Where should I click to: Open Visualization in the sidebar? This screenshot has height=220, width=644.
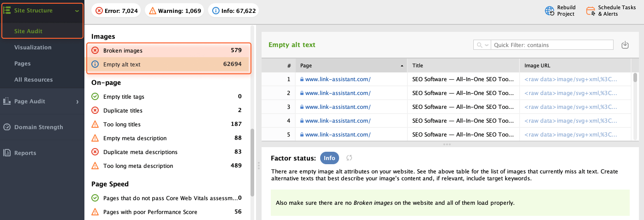click(33, 47)
